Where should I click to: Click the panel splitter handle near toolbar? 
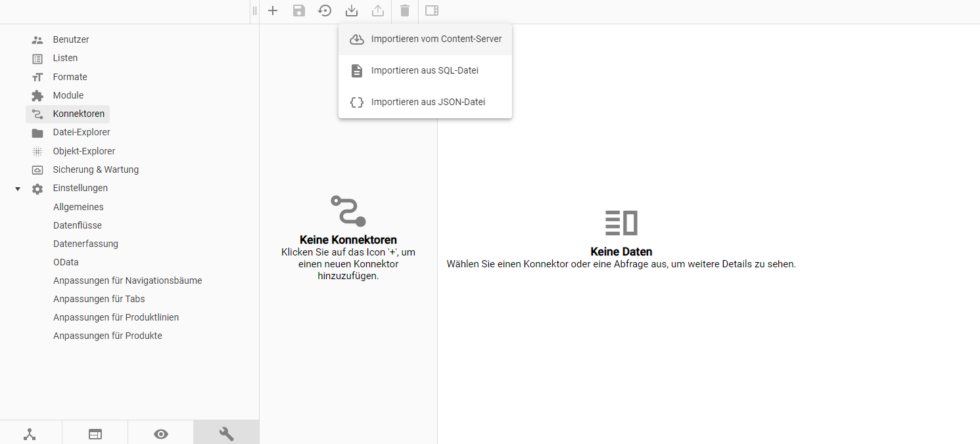[254, 11]
